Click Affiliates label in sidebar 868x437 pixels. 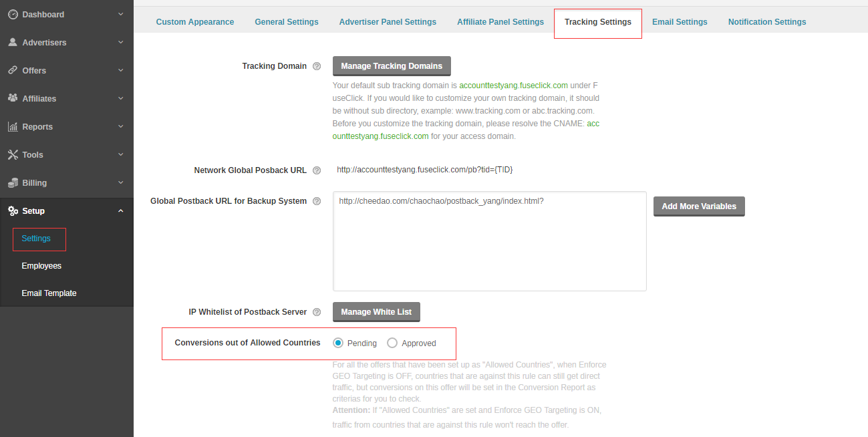click(39, 98)
